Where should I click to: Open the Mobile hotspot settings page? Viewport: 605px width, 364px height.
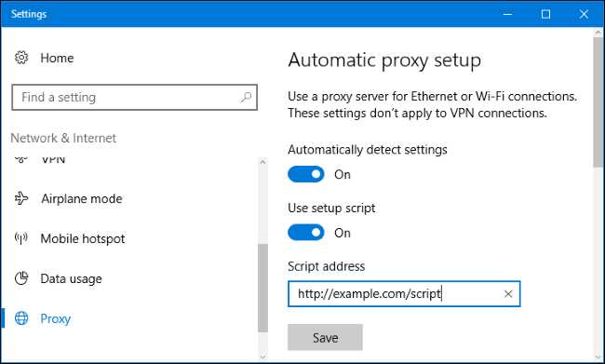(83, 238)
